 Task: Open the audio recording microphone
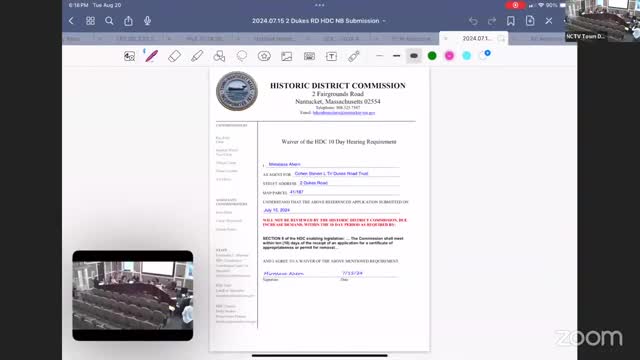(147, 21)
